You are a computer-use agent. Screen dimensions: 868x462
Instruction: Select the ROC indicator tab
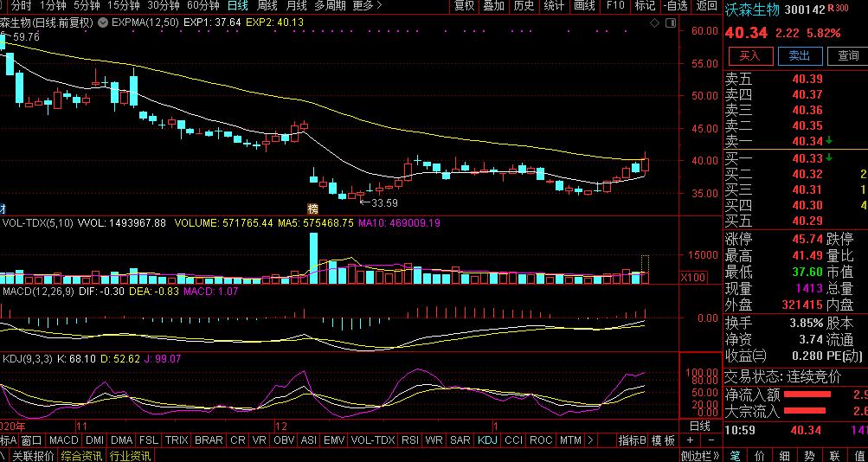point(541,440)
